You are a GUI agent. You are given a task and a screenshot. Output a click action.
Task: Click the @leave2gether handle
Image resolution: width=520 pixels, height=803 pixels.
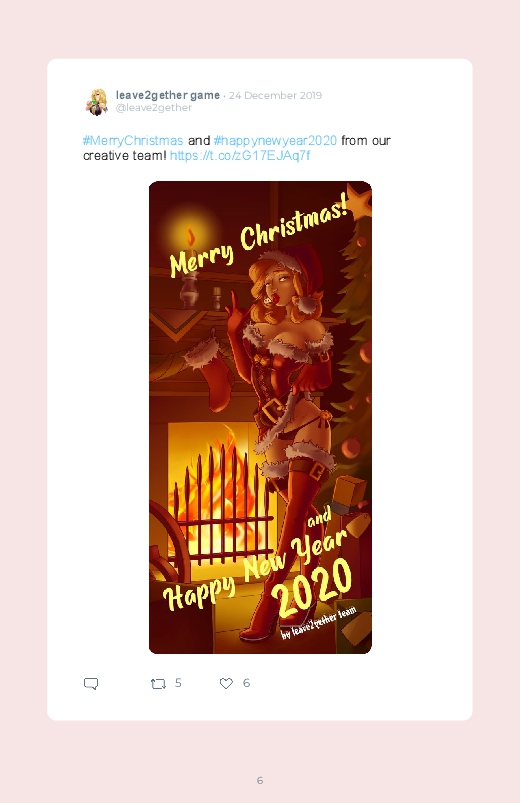154,108
